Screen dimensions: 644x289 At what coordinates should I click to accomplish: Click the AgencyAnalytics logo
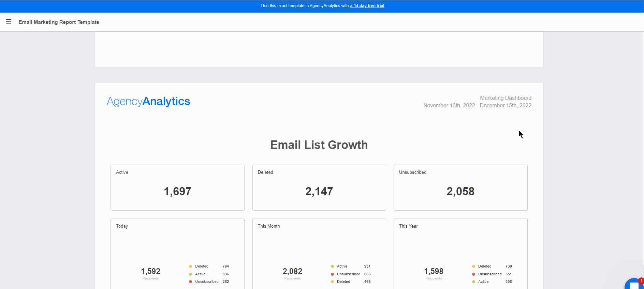click(x=148, y=101)
